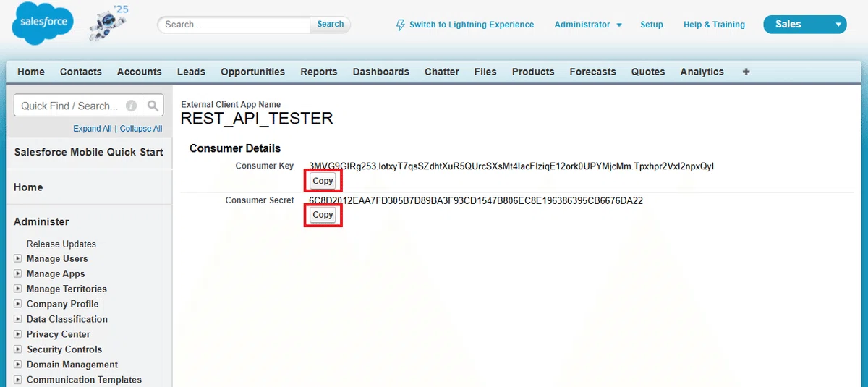The height and width of the screenshot is (387, 868).
Task: Click the Security Controls label
Action: coord(64,349)
